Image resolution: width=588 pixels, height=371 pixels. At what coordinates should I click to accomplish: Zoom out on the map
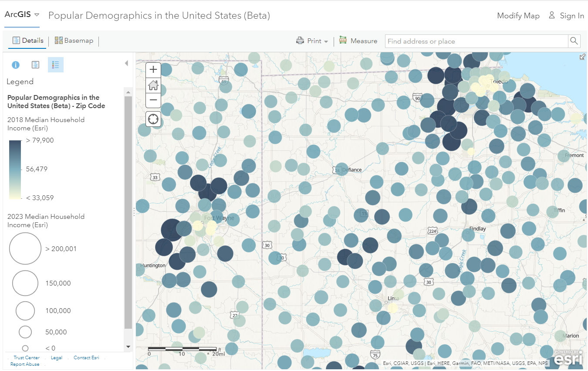153,100
